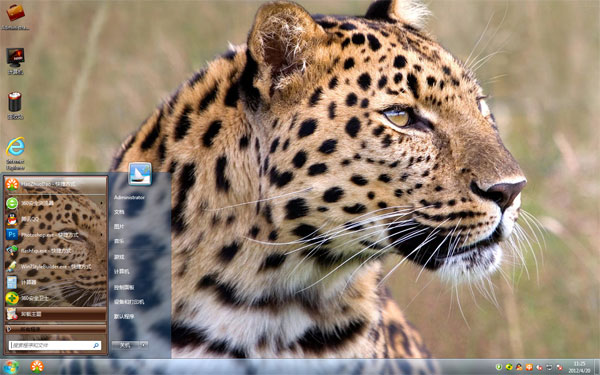Open Documents from the Start menu
600x375 pixels.
pos(119,212)
